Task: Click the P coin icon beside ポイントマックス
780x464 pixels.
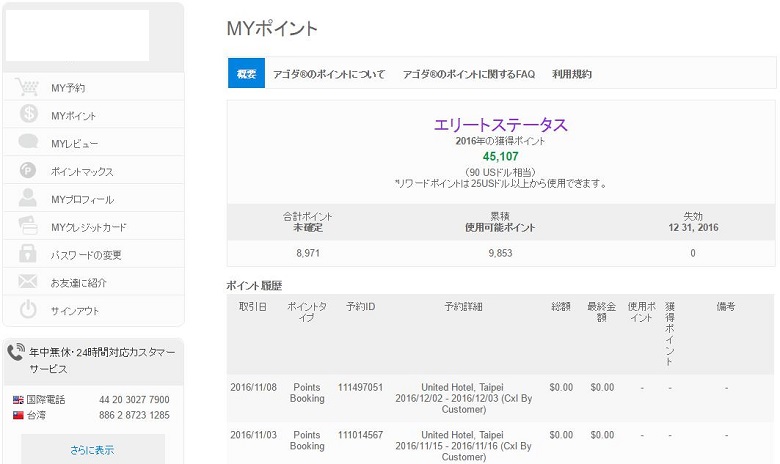Action: 28,171
